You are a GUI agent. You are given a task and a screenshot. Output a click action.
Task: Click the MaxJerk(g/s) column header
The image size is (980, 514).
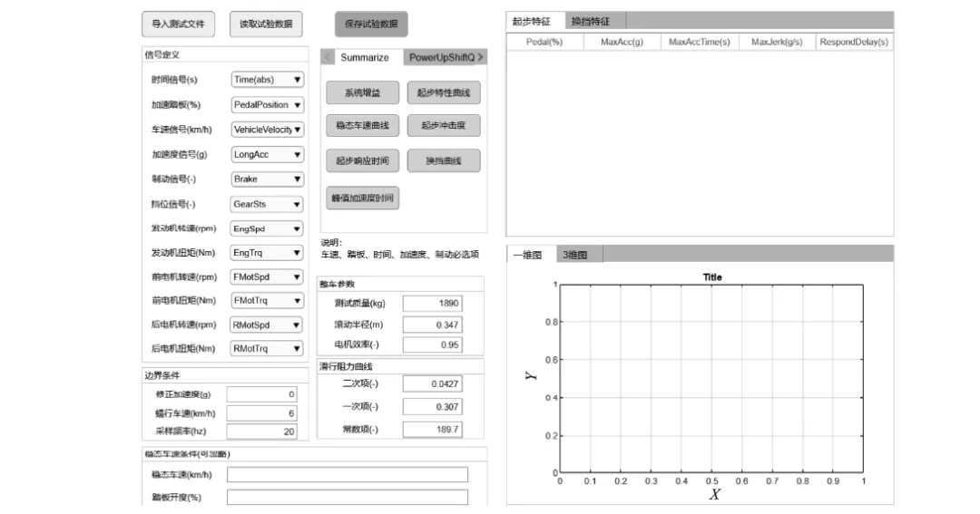[777, 42]
